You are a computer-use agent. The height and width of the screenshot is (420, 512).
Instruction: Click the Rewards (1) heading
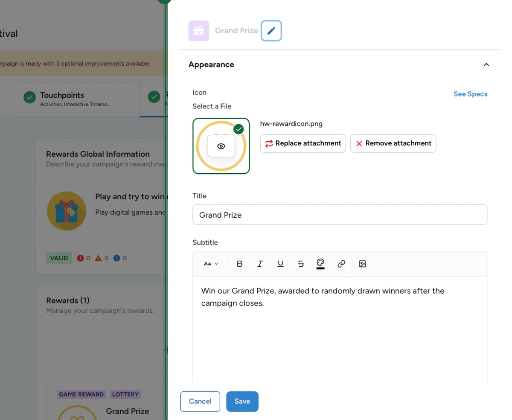pos(68,300)
